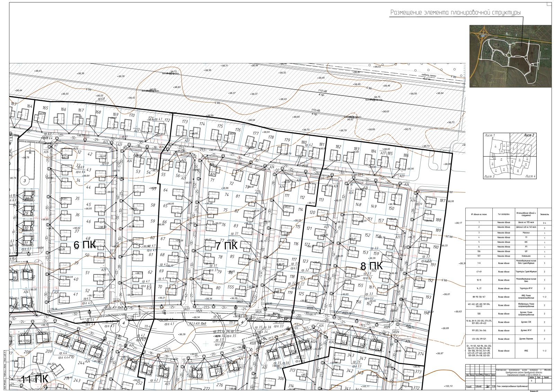Click lot number 168 on the plan
This screenshot has height=392, width=554.
[98, 112]
